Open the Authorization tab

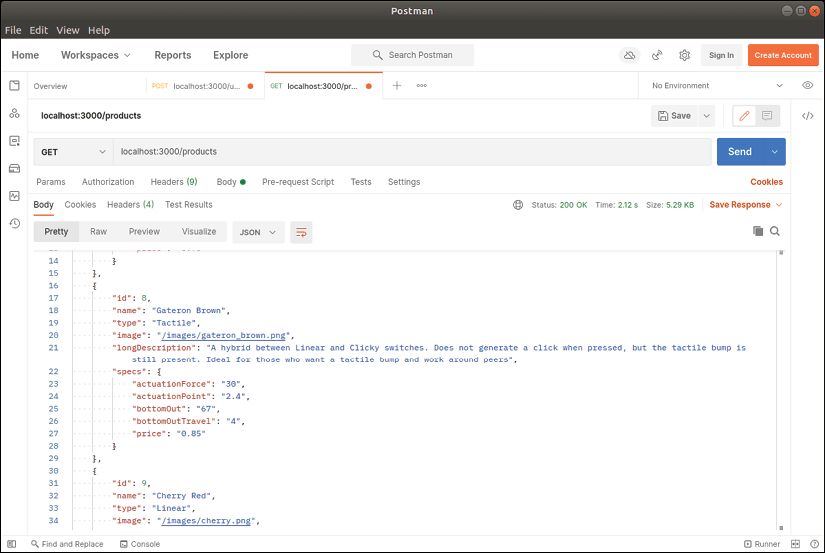(x=108, y=182)
